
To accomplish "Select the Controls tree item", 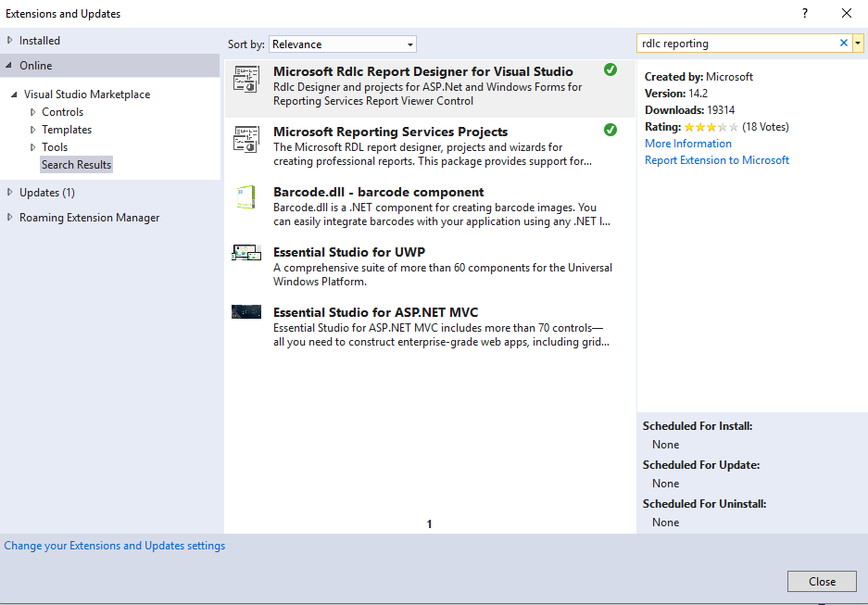I will [63, 112].
